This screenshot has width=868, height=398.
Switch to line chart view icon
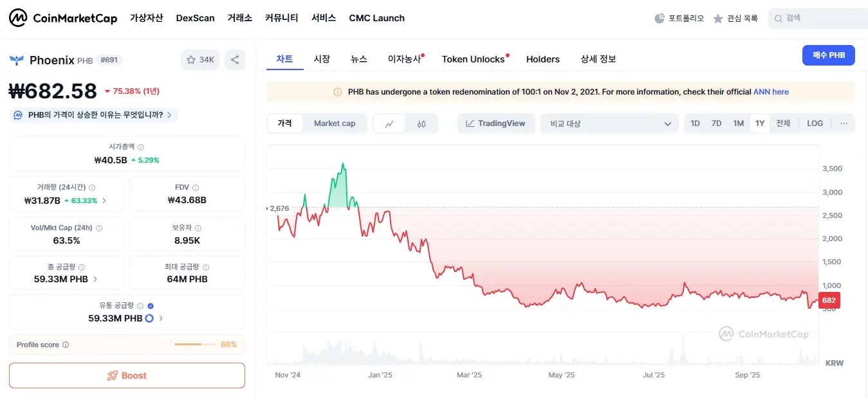[x=389, y=123]
